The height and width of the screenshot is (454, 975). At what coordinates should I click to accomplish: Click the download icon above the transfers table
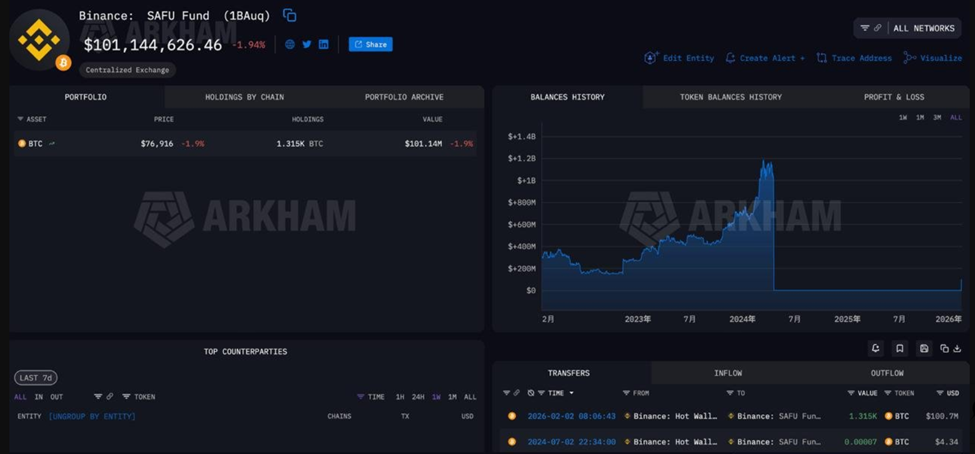(x=957, y=348)
